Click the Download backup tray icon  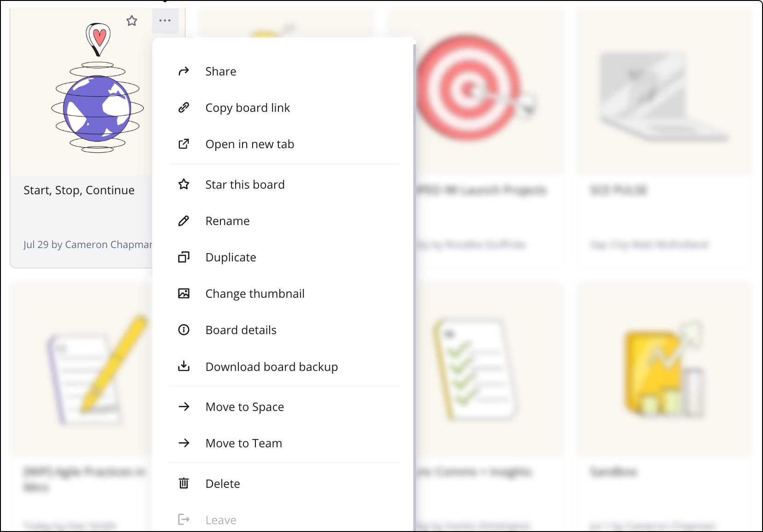pos(184,366)
